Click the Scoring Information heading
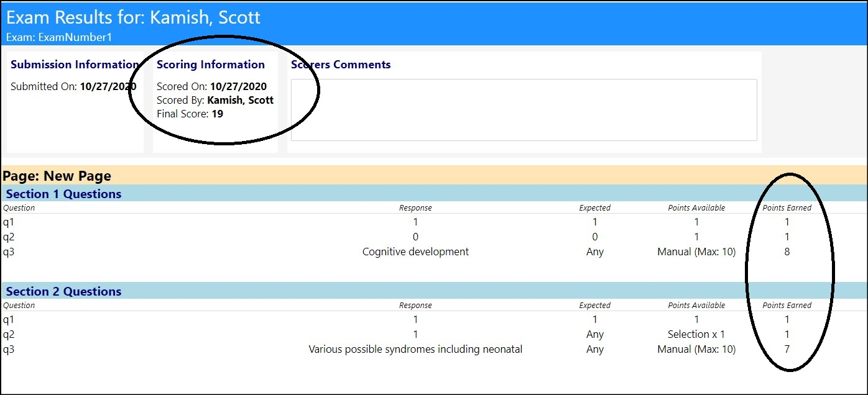This screenshot has width=868, height=395. coord(211,65)
